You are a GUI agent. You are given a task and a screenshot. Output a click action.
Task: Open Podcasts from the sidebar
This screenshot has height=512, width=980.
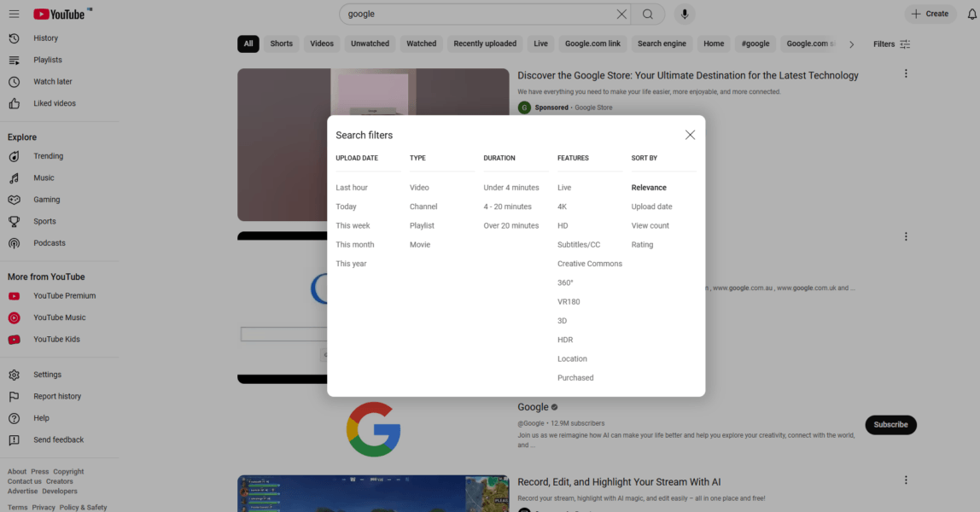[x=50, y=242]
